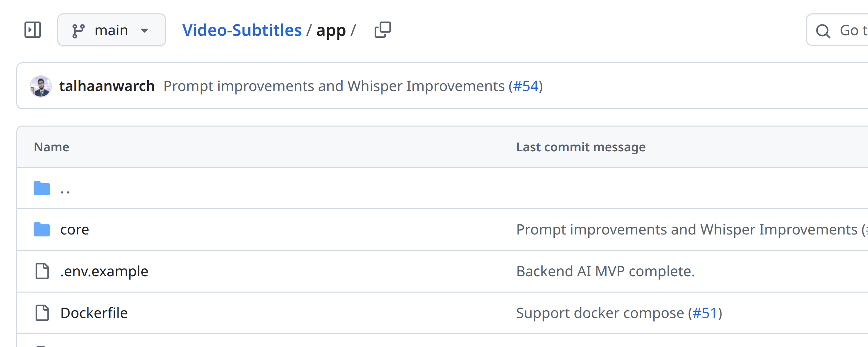Click the branch dropdown caret arrow
Image resolution: width=868 pixels, height=347 pixels.
click(145, 31)
